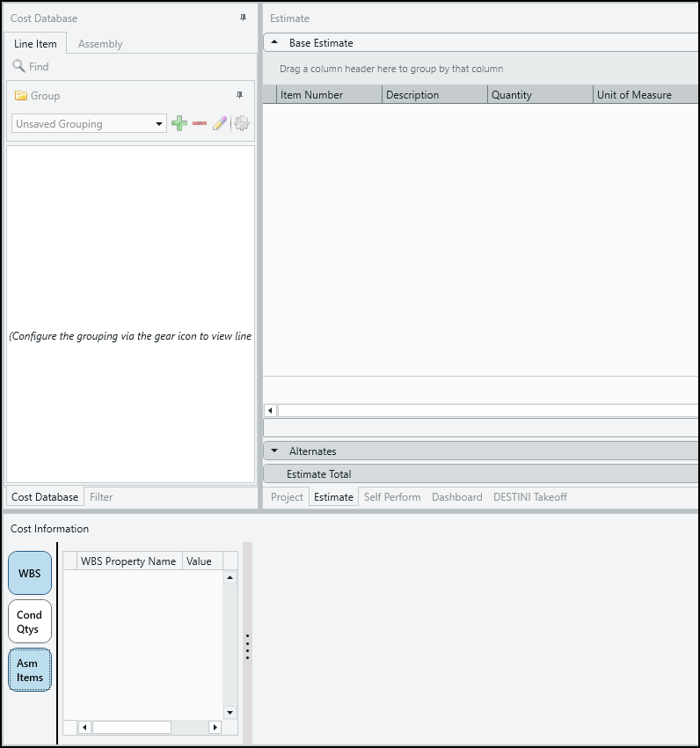Click WBS table scroll up arrow
The image size is (700, 748).
pyautogui.click(x=230, y=577)
